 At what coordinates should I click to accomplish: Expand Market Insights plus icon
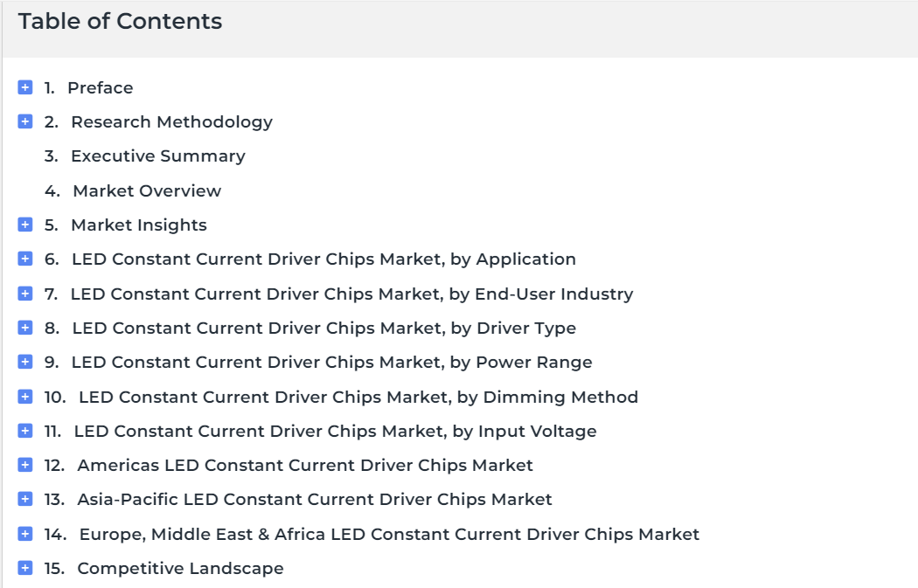tap(25, 224)
